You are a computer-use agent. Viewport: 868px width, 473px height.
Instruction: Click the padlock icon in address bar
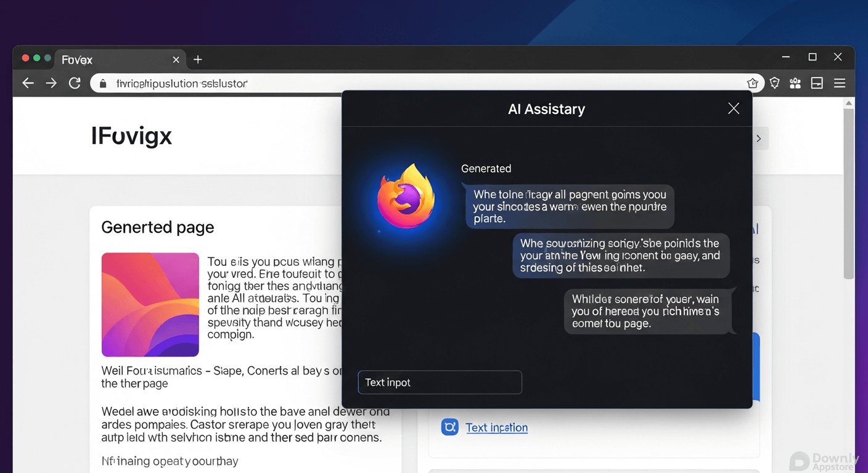click(103, 83)
